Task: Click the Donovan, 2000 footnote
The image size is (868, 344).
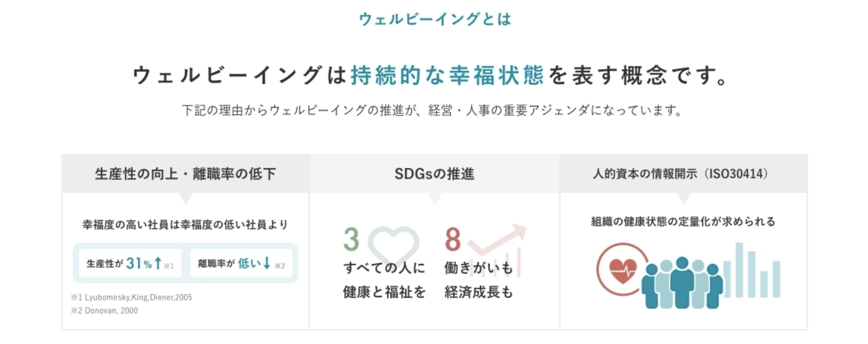Action: 105,310
